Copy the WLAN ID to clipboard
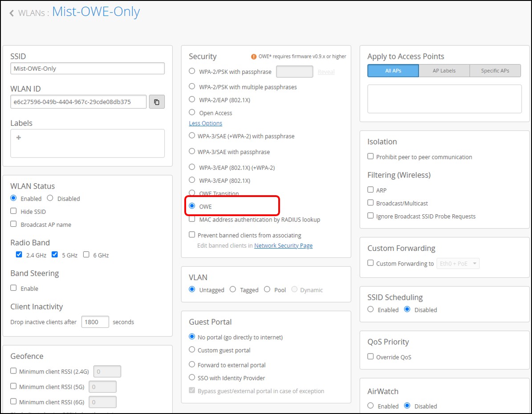The width and height of the screenshot is (532, 414). pos(157,102)
